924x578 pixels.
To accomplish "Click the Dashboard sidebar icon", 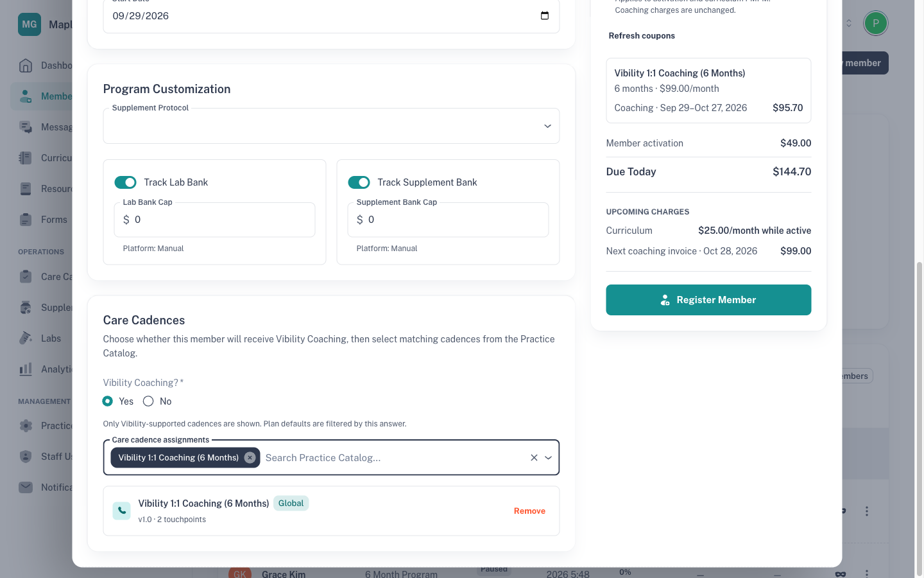I will [x=26, y=66].
